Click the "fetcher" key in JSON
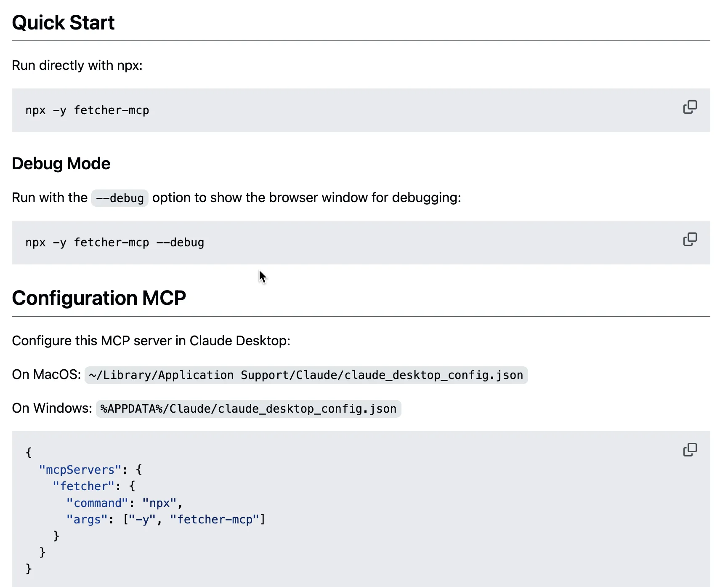This screenshot has height=587, width=728. pos(83,486)
